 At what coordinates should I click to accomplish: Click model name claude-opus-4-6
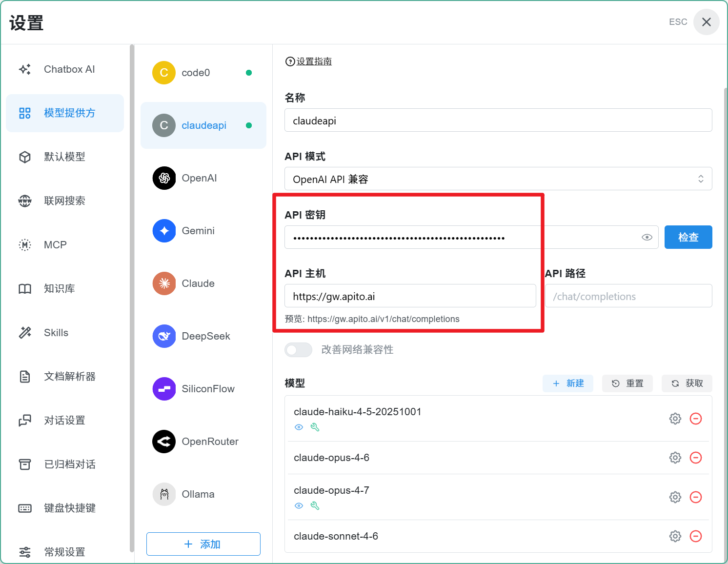point(332,458)
